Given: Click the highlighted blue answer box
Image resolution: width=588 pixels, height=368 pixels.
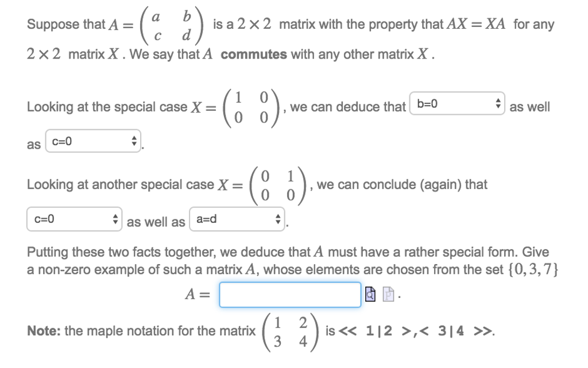Looking at the screenshot, I should pyautogui.click(x=289, y=294).
